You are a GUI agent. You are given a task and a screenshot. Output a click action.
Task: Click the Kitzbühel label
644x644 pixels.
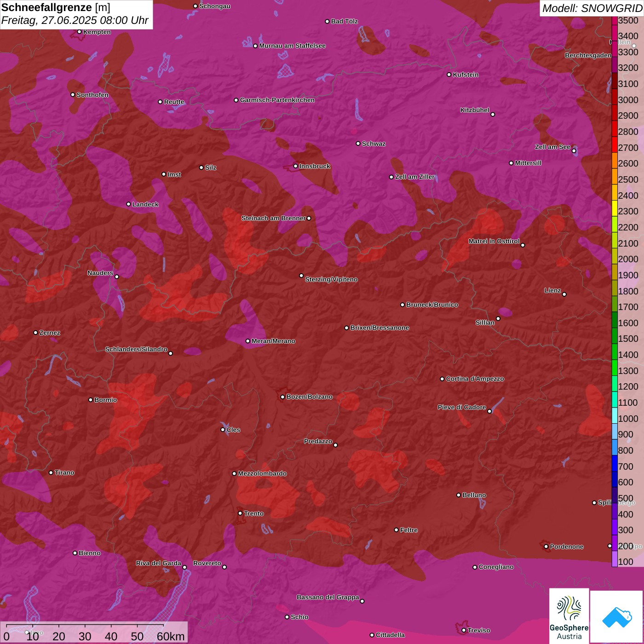click(475, 110)
